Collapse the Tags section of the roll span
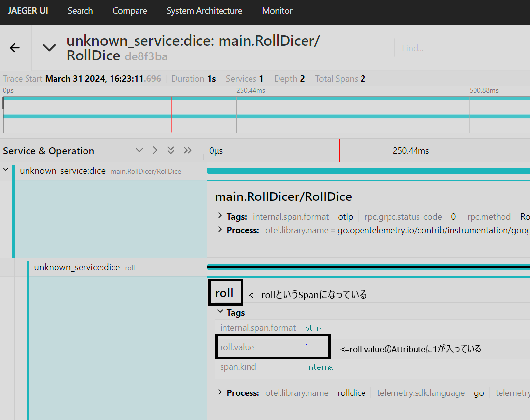This screenshot has height=420, width=530. 220,312
